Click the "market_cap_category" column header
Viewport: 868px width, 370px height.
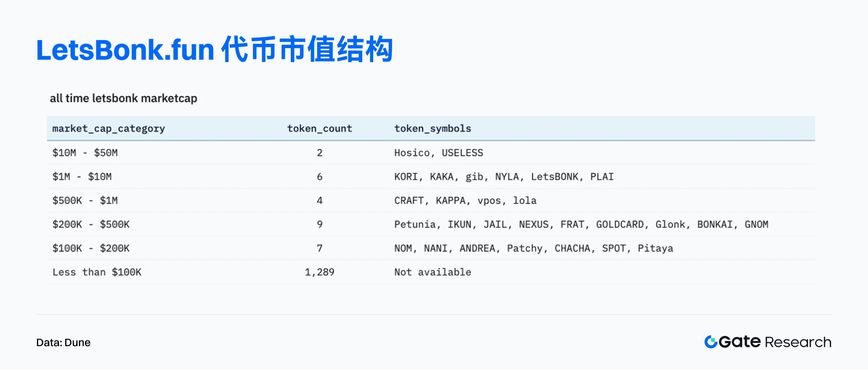click(109, 129)
